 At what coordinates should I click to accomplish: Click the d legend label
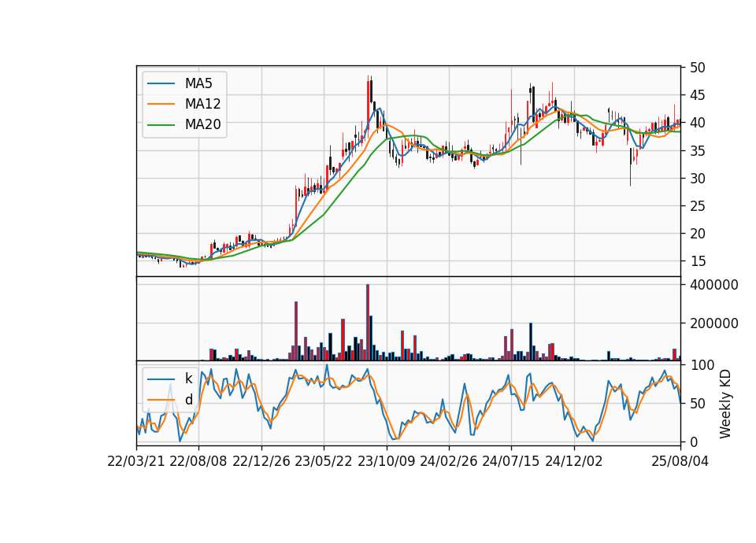click(x=188, y=400)
